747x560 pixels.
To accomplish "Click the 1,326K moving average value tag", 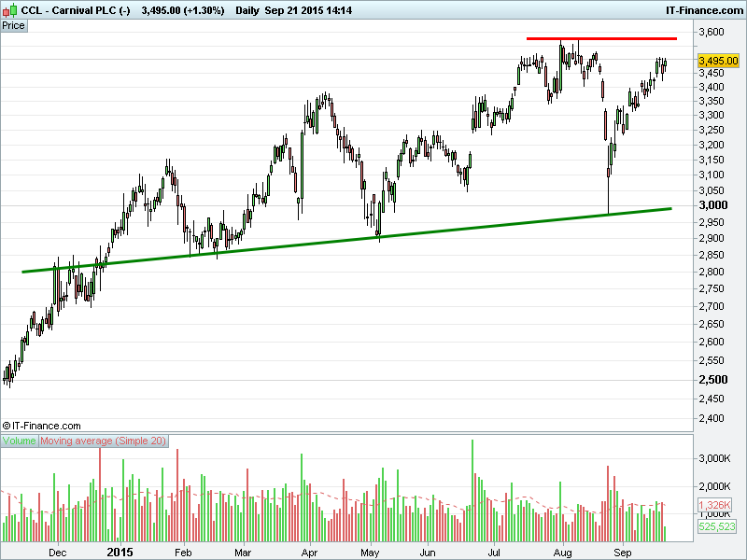I will pos(714,505).
